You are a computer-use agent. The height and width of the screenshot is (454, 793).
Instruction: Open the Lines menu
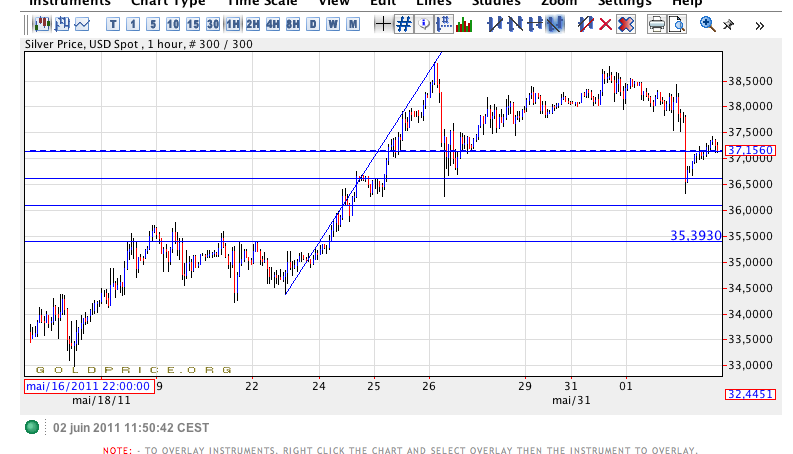pos(433,3)
